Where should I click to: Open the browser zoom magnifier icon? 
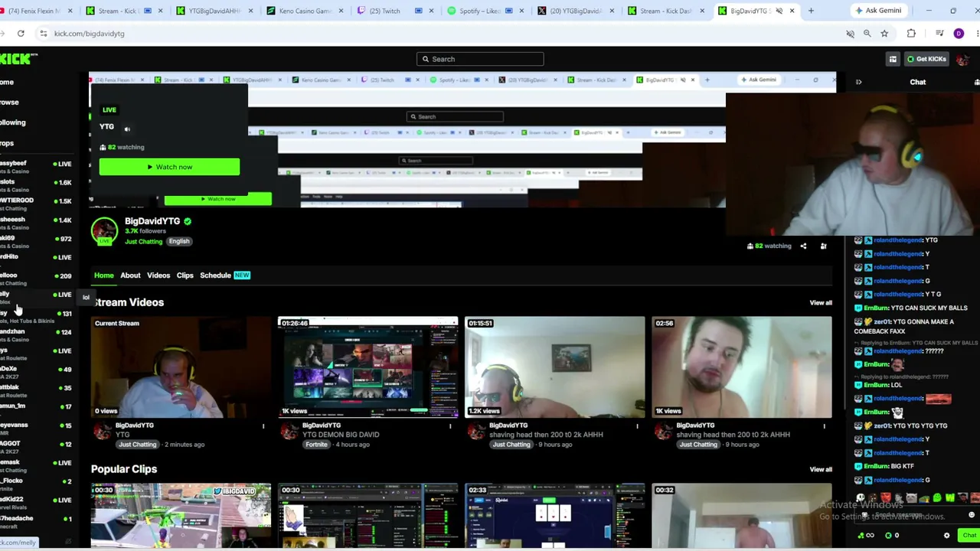(867, 34)
